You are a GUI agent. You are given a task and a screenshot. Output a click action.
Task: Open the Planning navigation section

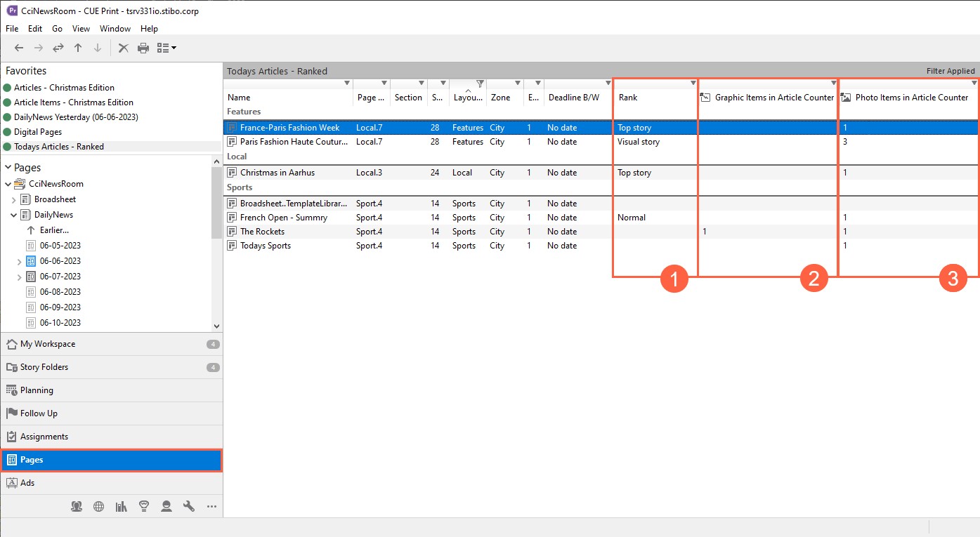click(x=37, y=390)
